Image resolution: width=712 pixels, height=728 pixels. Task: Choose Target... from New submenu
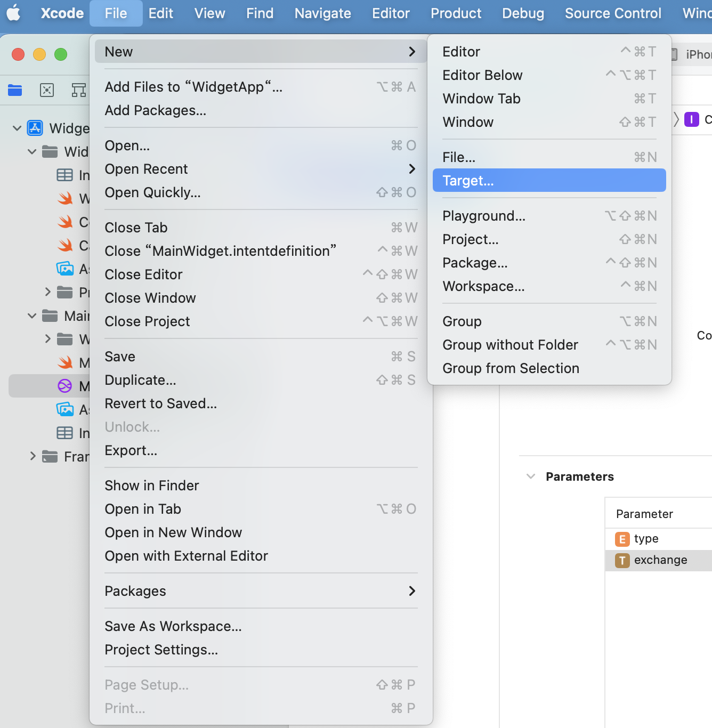(x=549, y=180)
